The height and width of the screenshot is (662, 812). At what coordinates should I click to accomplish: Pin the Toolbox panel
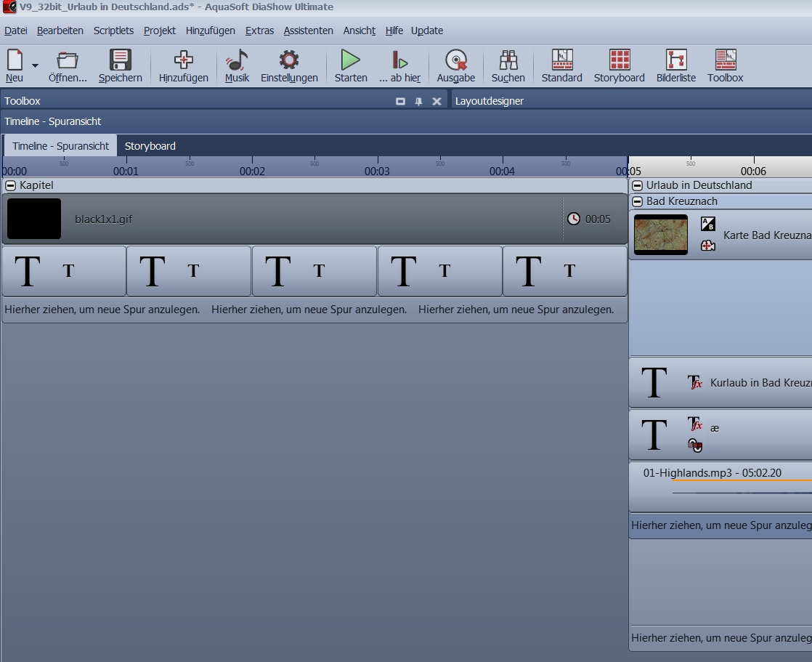tap(418, 102)
